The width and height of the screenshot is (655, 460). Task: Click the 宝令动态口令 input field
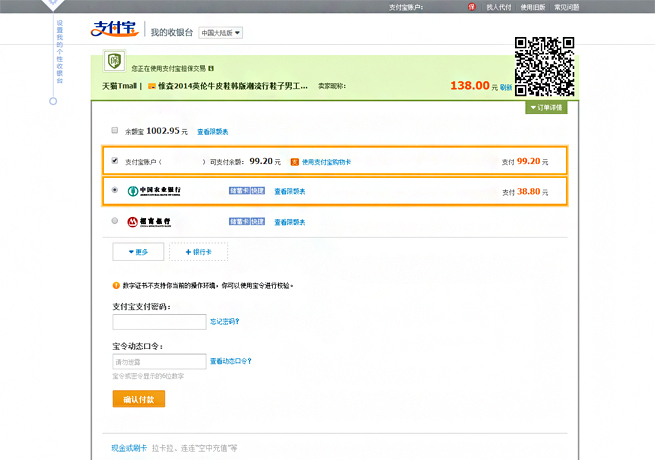160,361
